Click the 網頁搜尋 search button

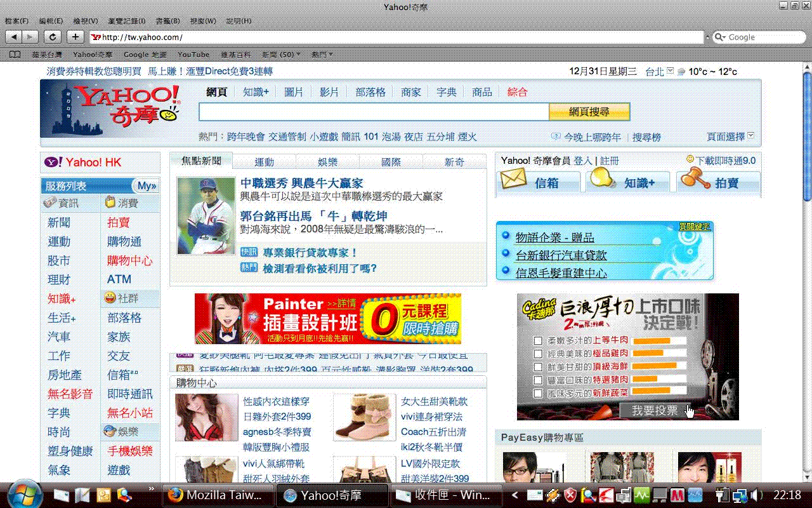(x=589, y=112)
